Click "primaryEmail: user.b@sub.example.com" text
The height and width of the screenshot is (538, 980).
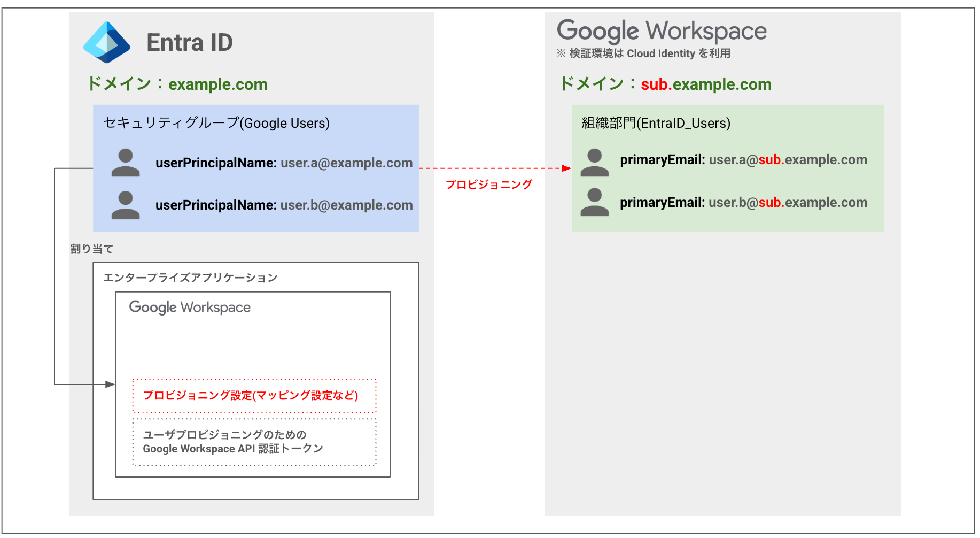744,202
